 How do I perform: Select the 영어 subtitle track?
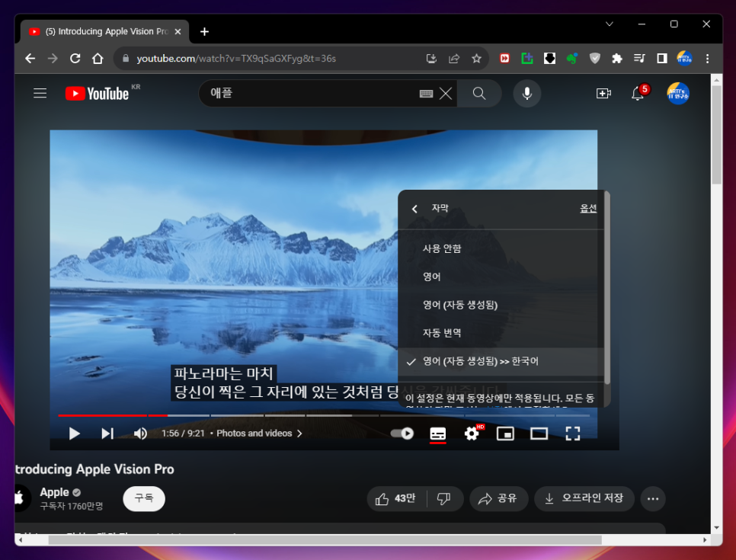coord(501,277)
